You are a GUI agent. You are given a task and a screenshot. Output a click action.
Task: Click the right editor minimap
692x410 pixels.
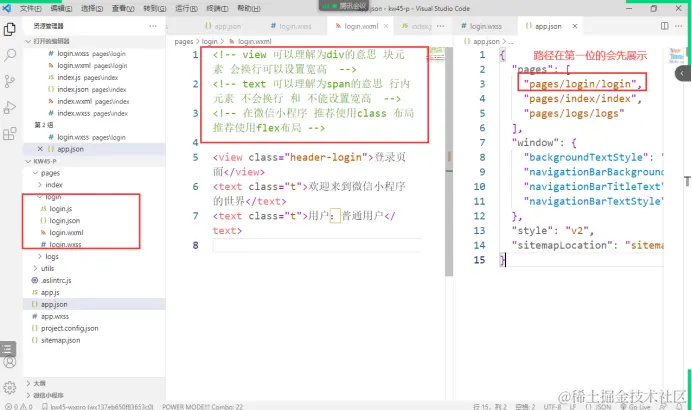click(676, 56)
